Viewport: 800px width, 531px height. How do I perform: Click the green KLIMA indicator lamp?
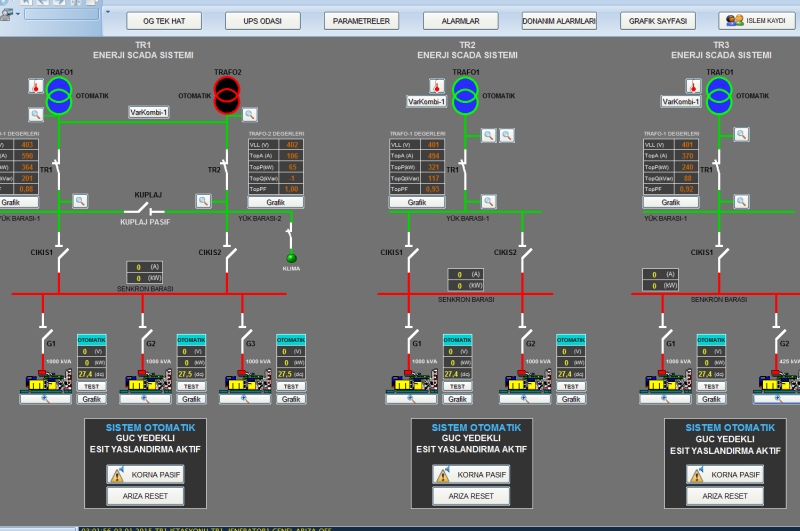click(291, 258)
